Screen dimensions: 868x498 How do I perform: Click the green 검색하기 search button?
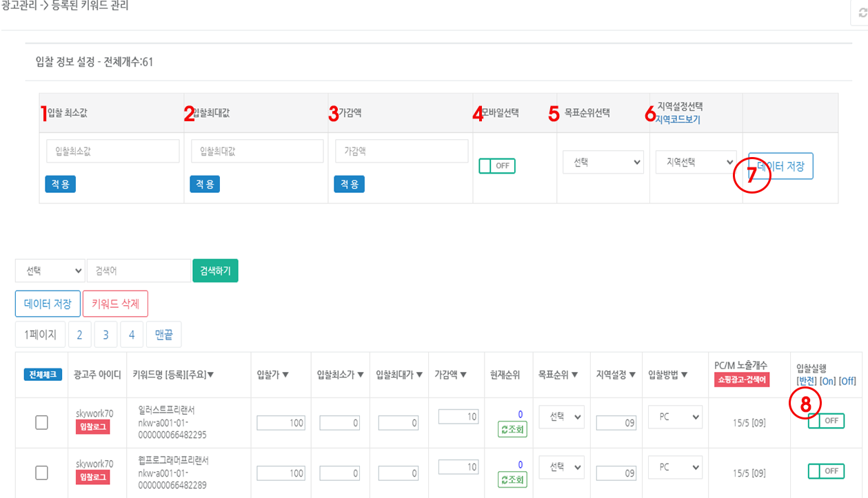(x=216, y=270)
